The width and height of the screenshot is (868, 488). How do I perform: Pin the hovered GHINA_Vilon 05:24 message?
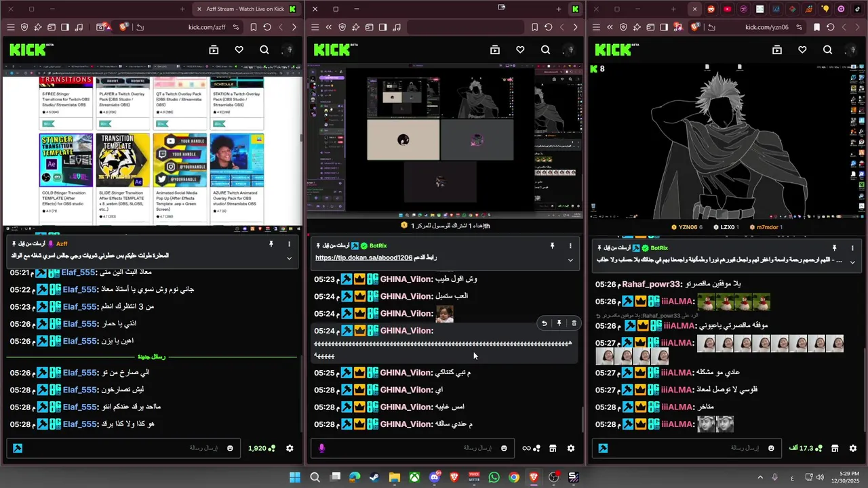coord(559,323)
